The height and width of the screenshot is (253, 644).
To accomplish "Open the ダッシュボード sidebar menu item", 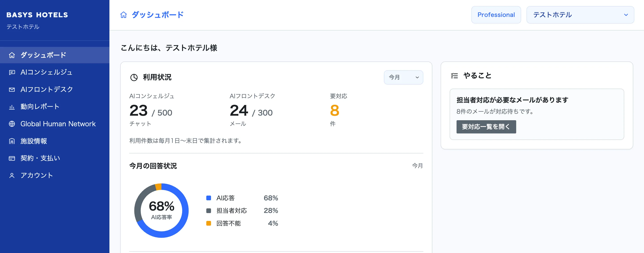I will [x=55, y=55].
